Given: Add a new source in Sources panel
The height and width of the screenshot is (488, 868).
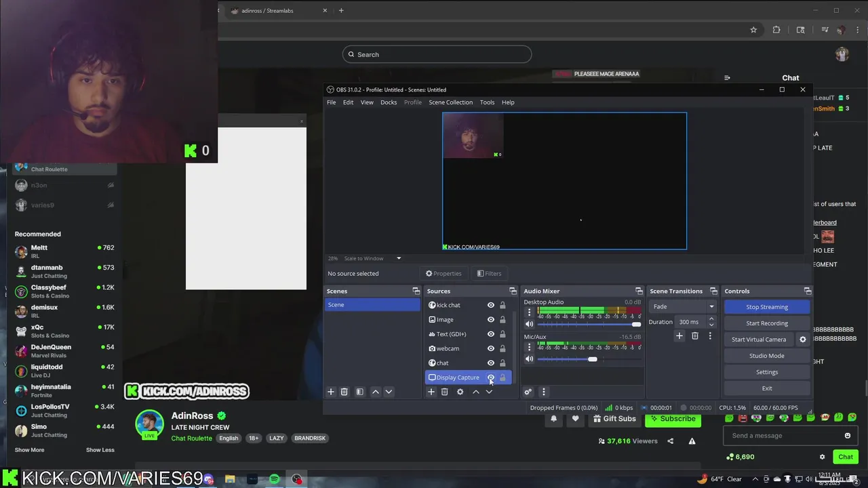Looking at the screenshot, I should pos(431,392).
